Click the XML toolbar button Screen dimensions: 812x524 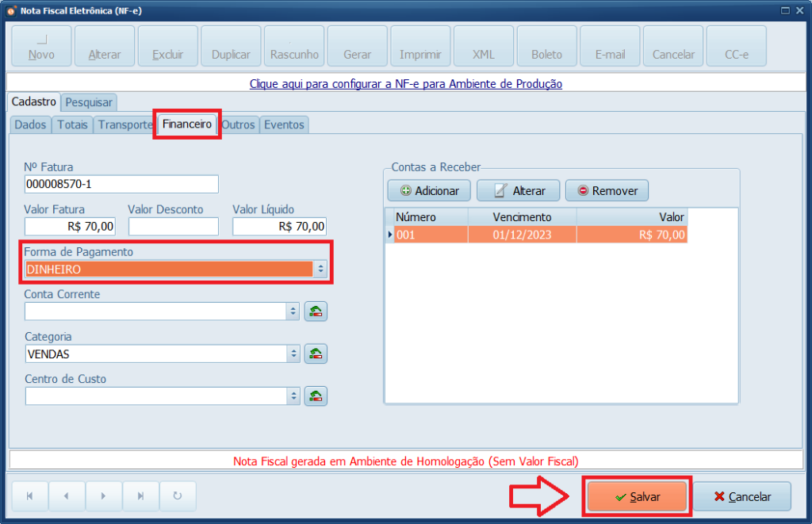[484, 46]
